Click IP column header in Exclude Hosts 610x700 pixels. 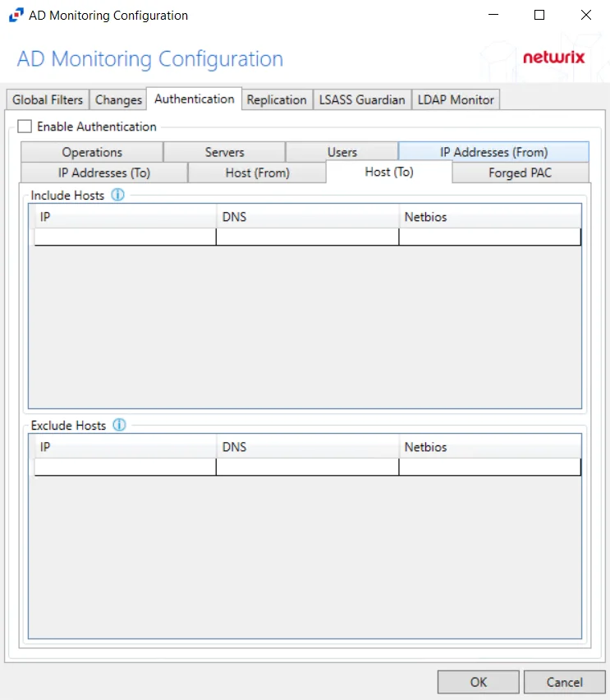pos(125,447)
